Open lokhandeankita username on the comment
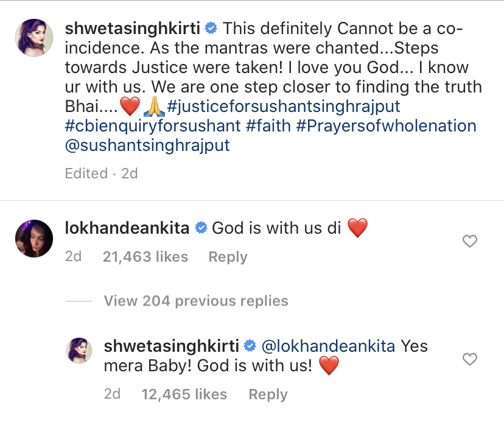Viewport: 504px width, 423px height. (x=127, y=228)
